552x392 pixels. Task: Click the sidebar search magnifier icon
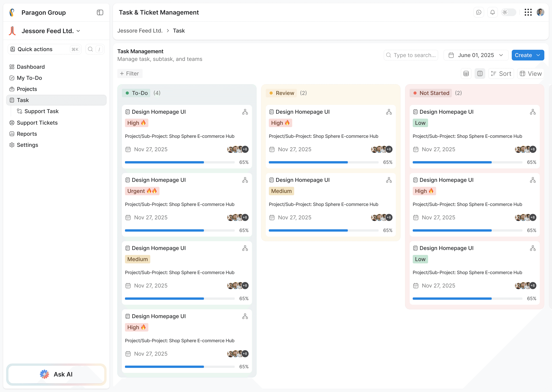tap(90, 49)
